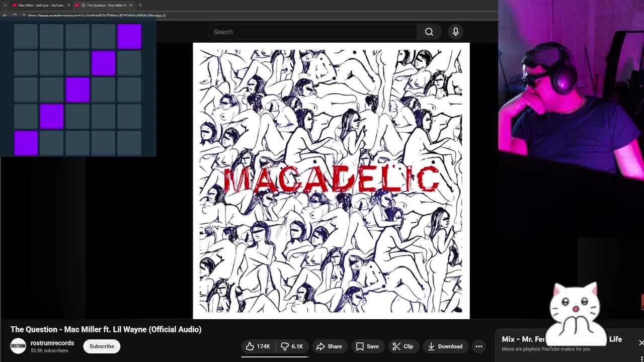Share the video via Share button
Screen dimensions: 644x362
coord(329,346)
